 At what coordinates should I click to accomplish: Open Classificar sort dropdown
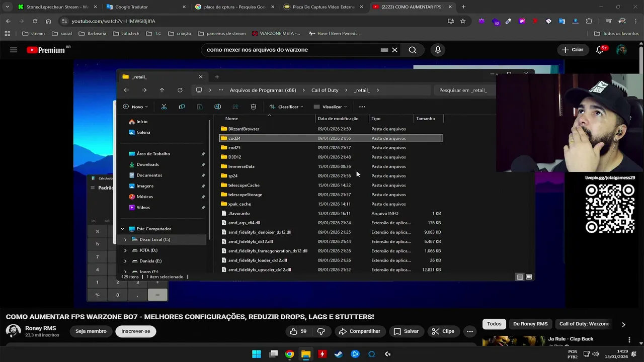tap(286, 107)
